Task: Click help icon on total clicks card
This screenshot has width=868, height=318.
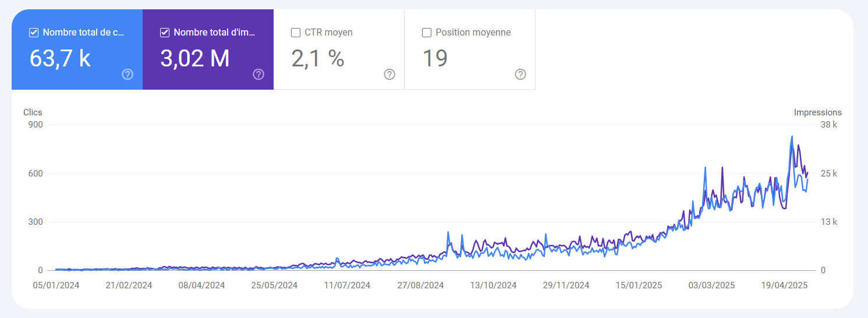Action: (x=127, y=75)
